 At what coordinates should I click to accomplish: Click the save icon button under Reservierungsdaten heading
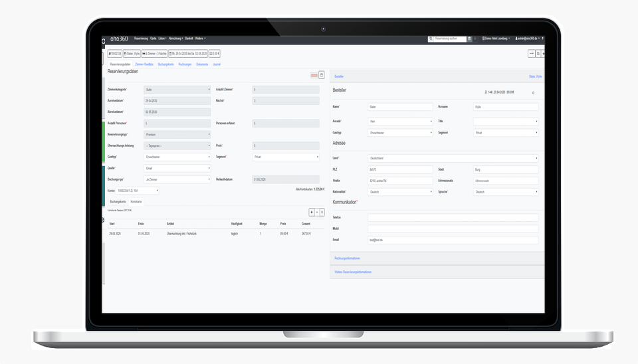click(x=322, y=75)
